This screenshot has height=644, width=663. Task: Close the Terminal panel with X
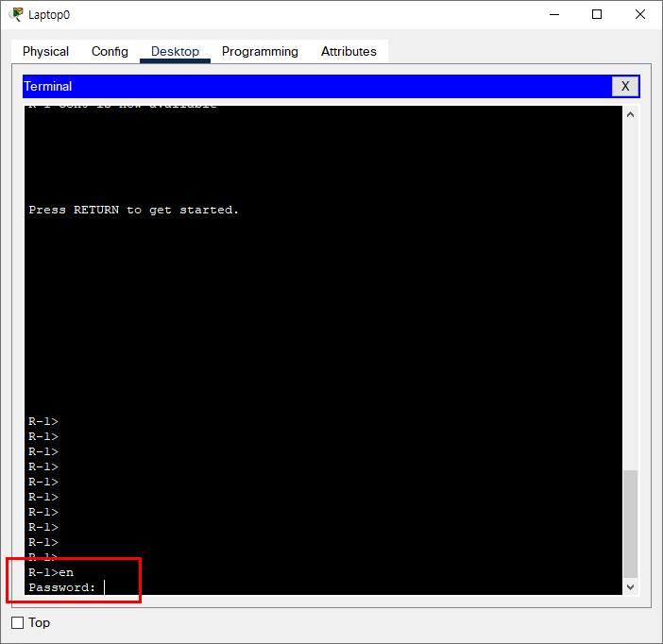[x=625, y=86]
